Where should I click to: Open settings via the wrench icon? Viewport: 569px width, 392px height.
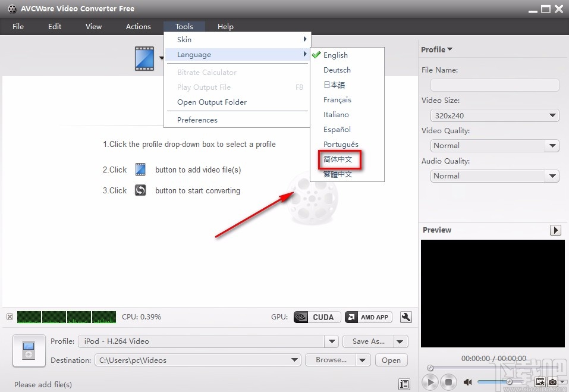[x=405, y=317]
